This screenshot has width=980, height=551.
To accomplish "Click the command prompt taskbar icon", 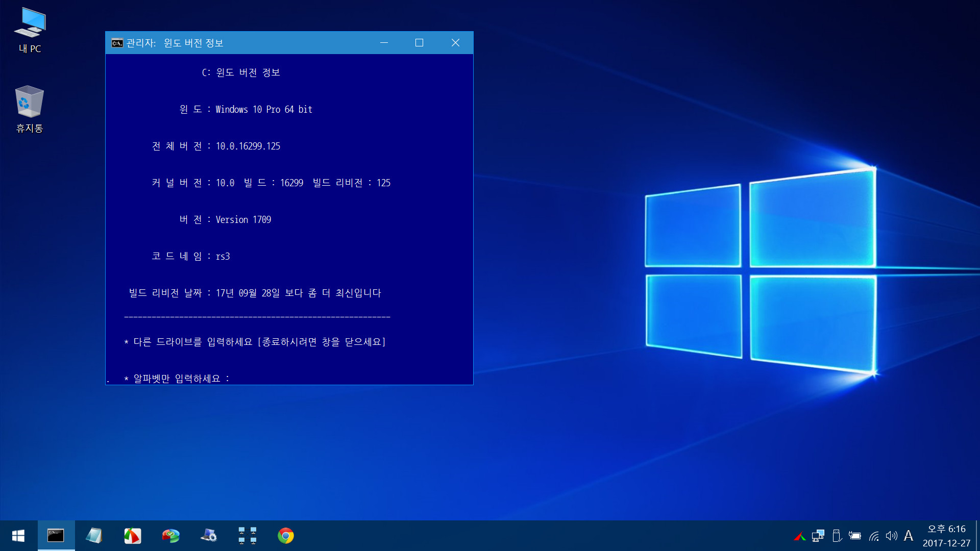I will (x=56, y=536).
